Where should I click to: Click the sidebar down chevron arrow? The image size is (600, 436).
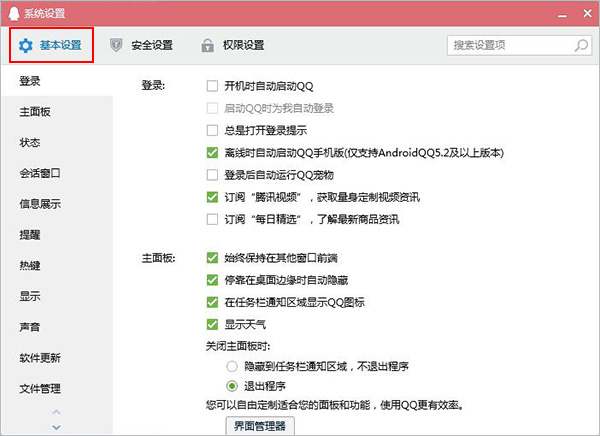pos(56,427)
